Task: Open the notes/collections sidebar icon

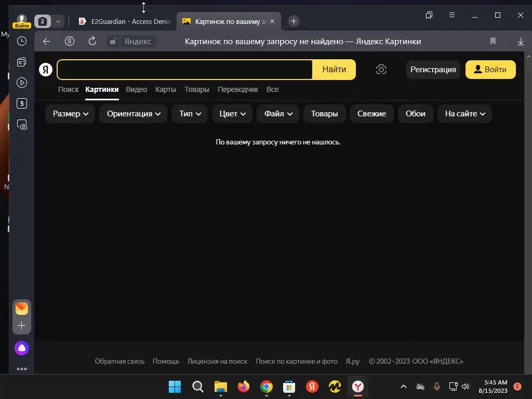Action: point(22,62)
